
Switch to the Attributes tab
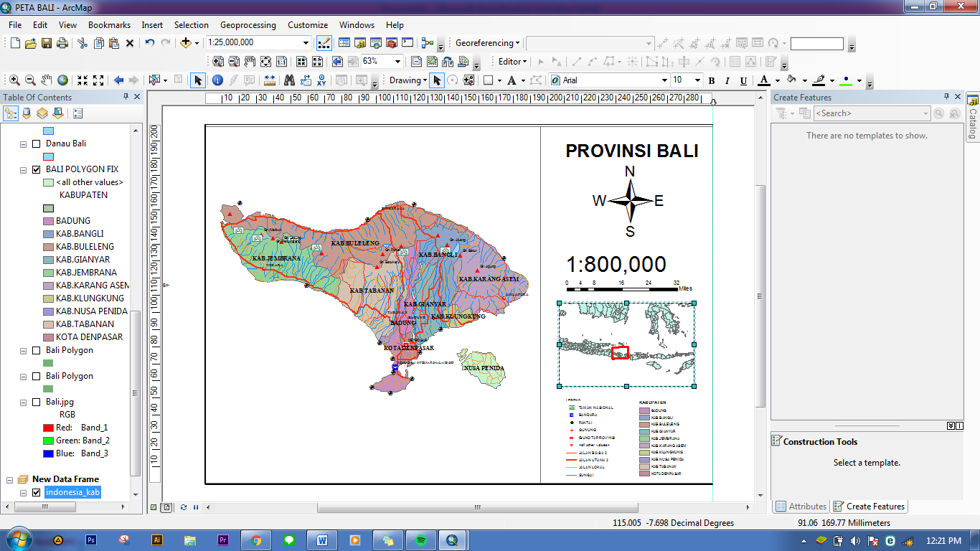coord(801,507)
